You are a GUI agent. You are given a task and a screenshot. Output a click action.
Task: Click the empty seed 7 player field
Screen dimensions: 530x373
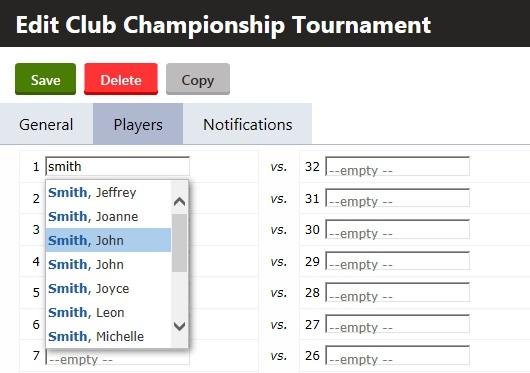(117, 357)
